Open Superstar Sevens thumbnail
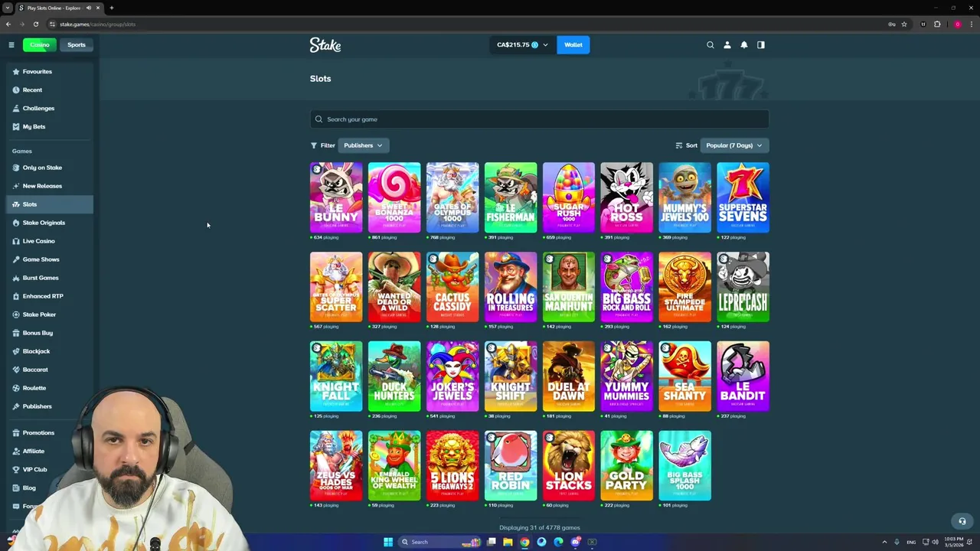Screen dimensions: 980x551 click(743, 197)
